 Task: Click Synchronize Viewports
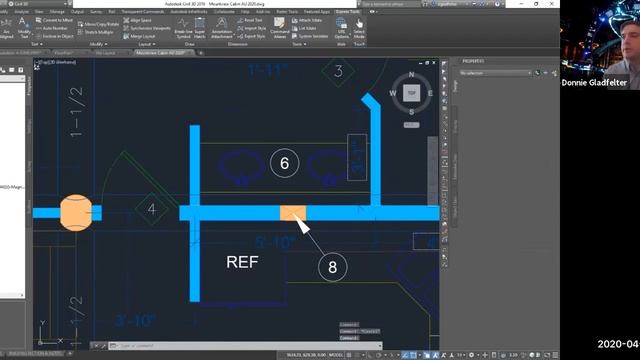(x=147, y=28)
